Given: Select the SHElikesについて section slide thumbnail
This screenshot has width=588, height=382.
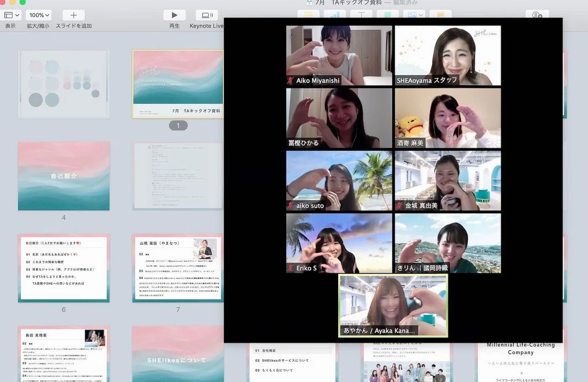Looking at the screenshot, I should [178, 354].
